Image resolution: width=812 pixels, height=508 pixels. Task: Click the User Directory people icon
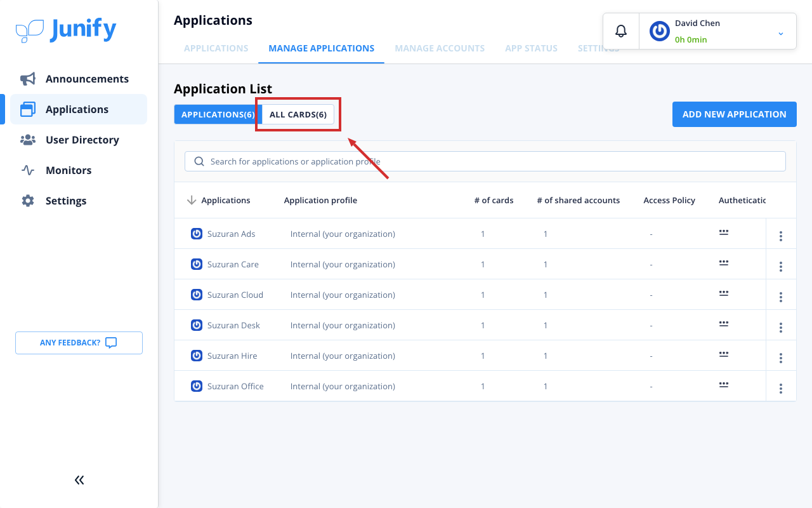click(28, 140)
